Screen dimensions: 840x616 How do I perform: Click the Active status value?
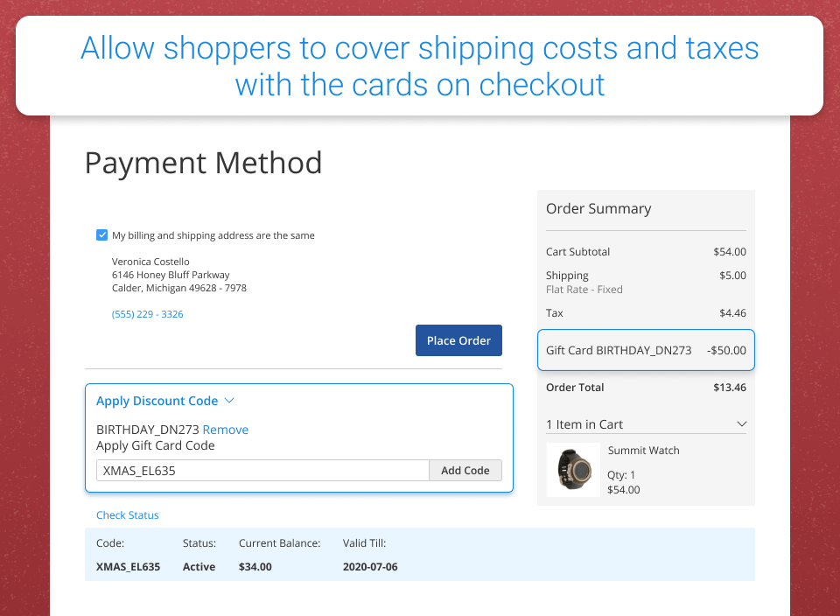(x=199, y=566)
